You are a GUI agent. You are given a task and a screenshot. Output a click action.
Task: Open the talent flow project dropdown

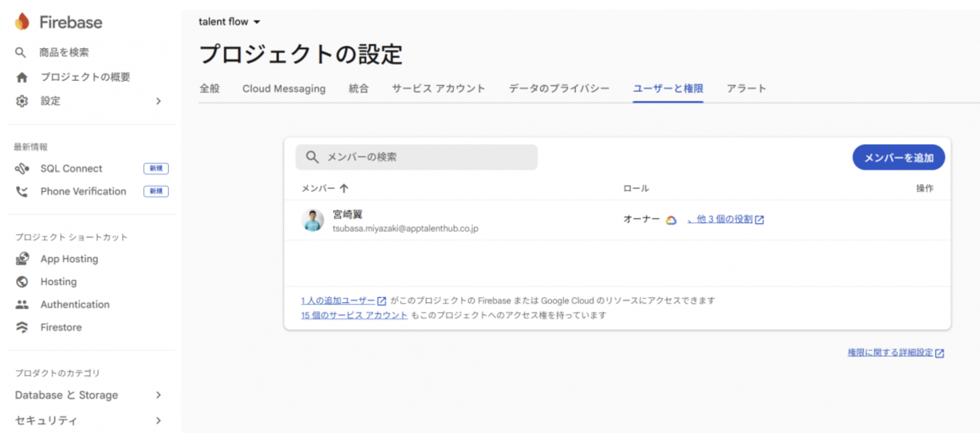[x=229, y=22]
